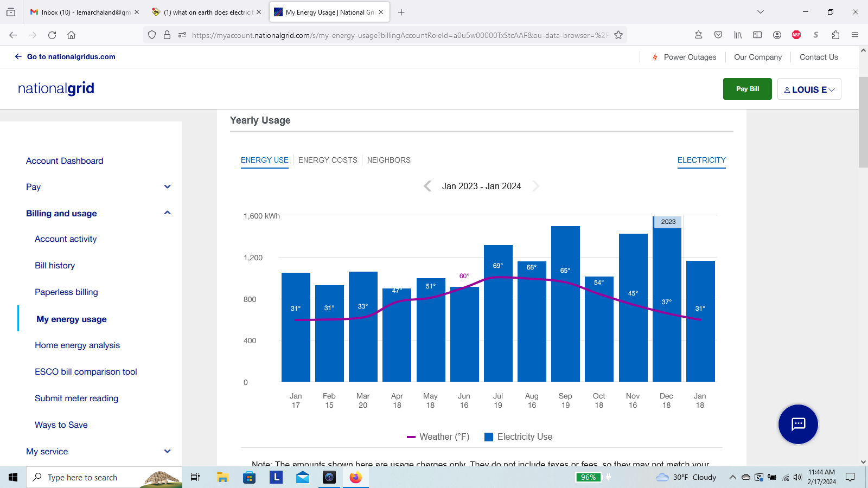This screenshot has height=488, width=868.
Task: Open Task View on the taskbar
Action: click(x=195, y=477)
